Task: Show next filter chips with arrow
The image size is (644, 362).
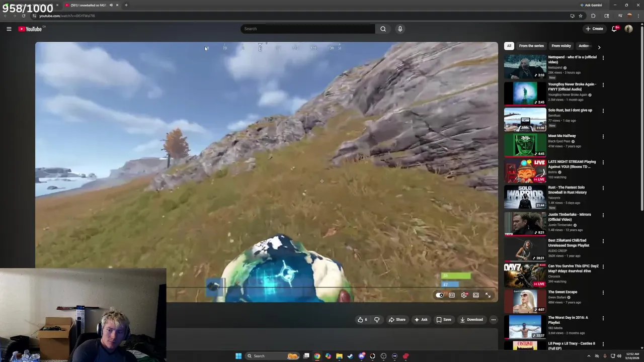Action: coord(599,47)
